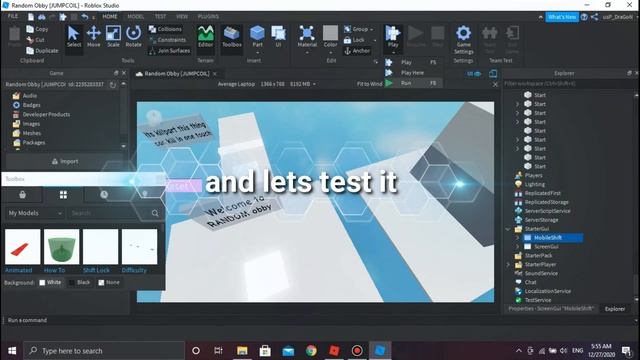Click the Windows Start button

[x=12, y=351]
